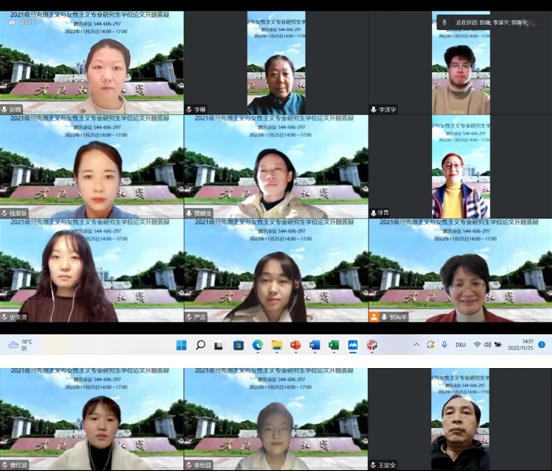552x472 pixels.
Task: Switch to Word in taskbar
Action: click(x=315, y=345)
